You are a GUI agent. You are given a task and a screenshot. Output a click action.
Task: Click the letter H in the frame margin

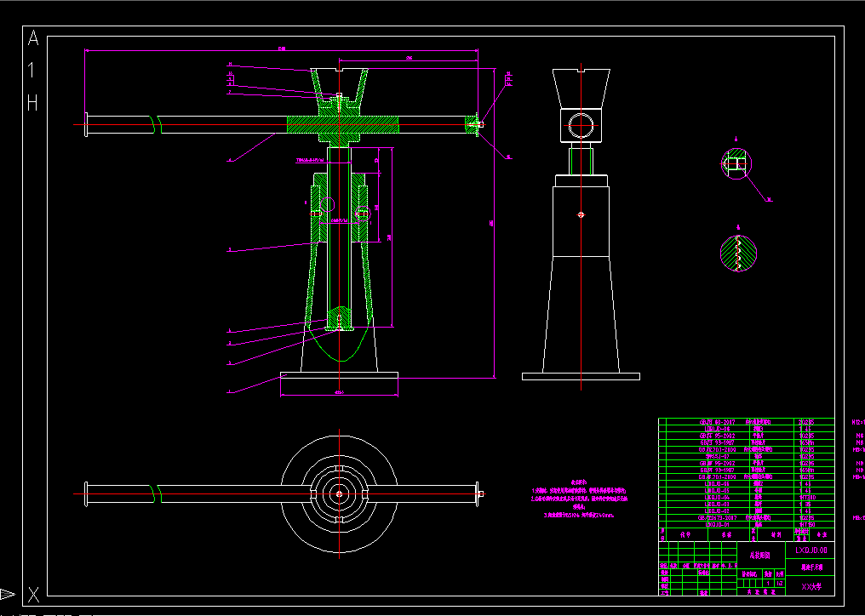pyautogui.click(x=32, y=102)
